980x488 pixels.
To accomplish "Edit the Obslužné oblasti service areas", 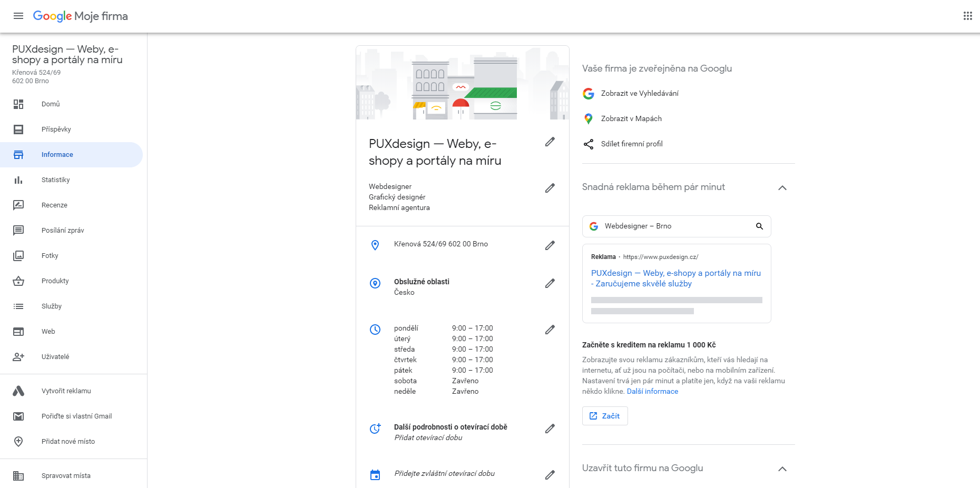I will [x=550, y=283].
